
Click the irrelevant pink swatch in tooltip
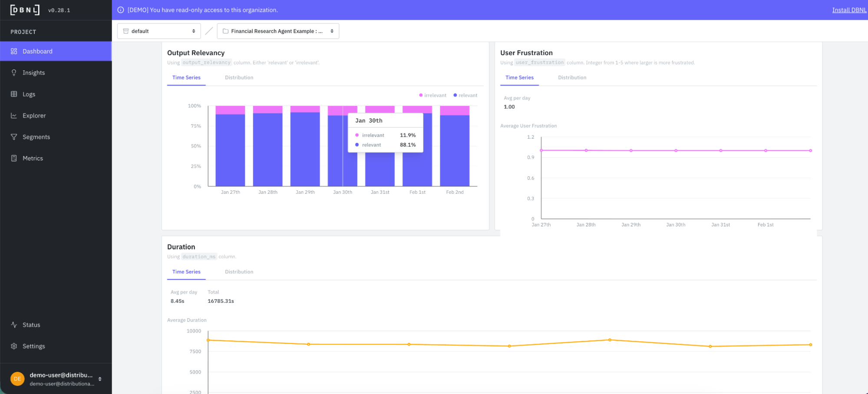[357, 135]
